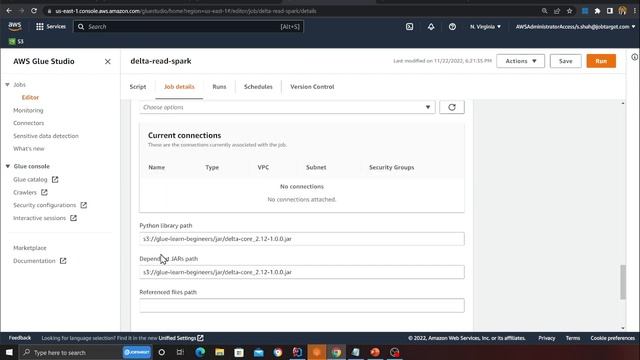
Task: Open Mail app from the taskbar
Action: pyautogui.click(x=259, y=352)
